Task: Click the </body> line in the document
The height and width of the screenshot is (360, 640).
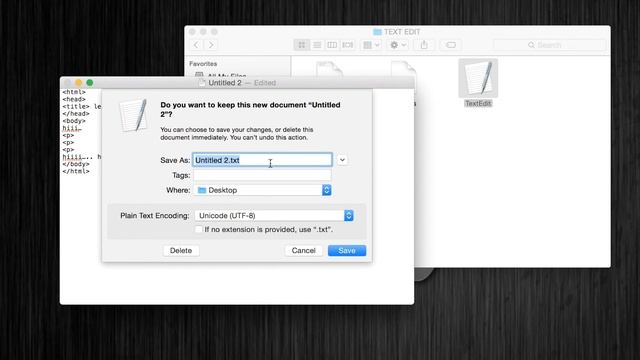Action: [x=76, y=164]
